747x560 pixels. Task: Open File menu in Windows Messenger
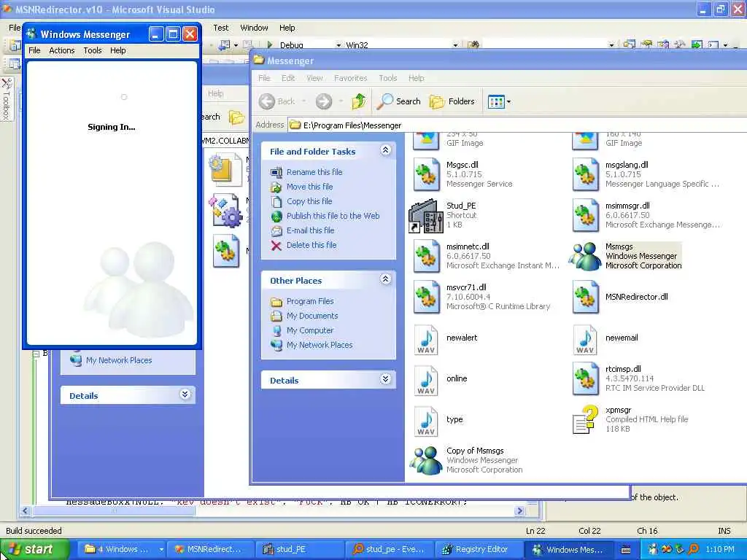click(x=34, y=50)
